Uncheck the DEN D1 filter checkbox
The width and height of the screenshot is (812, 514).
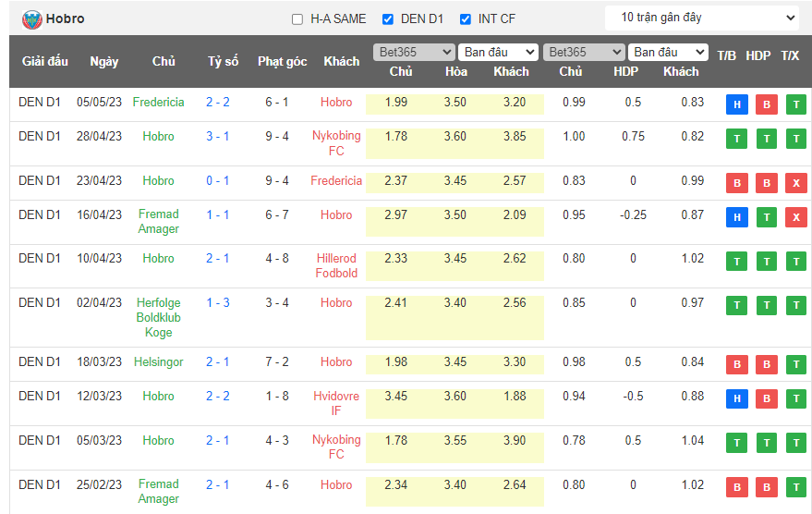tap(387, 19)
